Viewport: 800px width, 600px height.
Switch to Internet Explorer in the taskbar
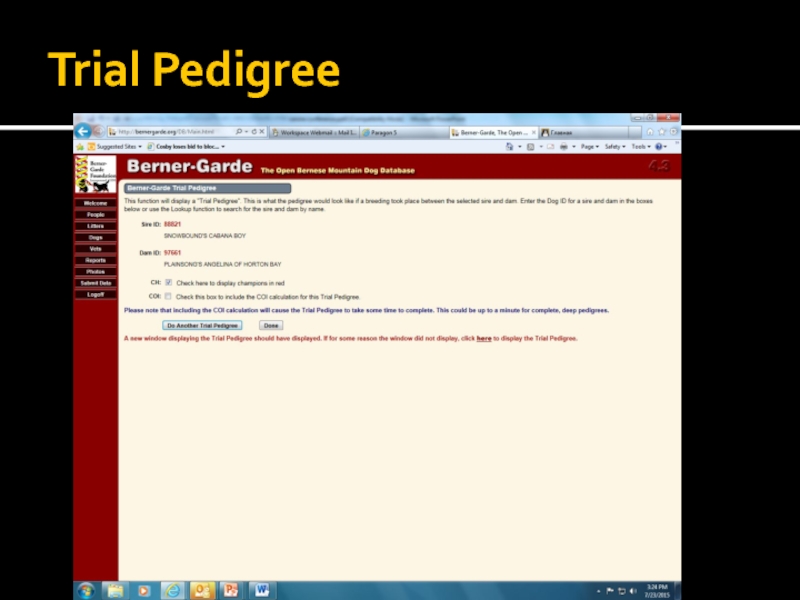(x=173, y=591)
